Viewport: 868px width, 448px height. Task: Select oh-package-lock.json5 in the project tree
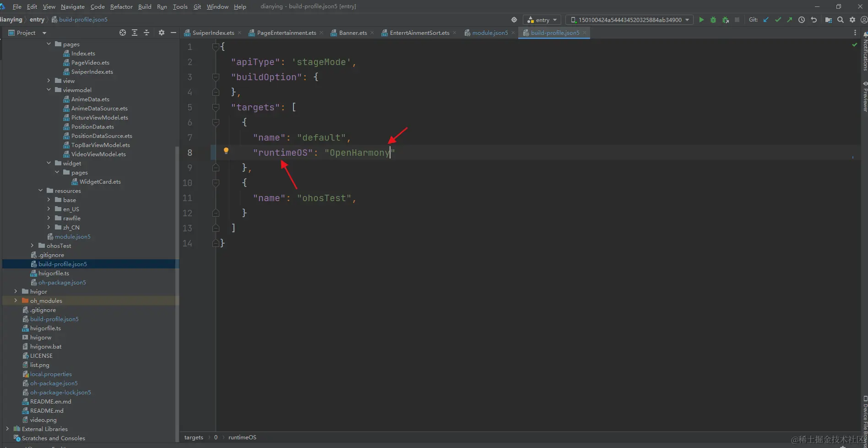click(60, 392)
